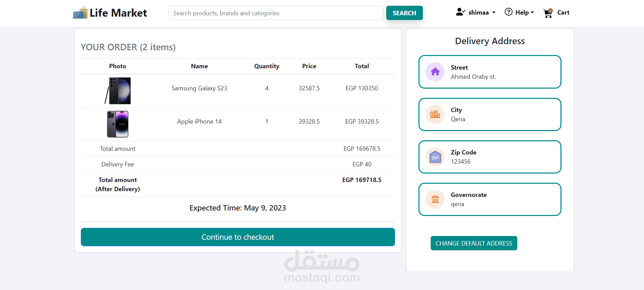Click the Samsung Galaxy S23 product photo
The width and height of the screenshot is (644, 290).
click(118, 91)
